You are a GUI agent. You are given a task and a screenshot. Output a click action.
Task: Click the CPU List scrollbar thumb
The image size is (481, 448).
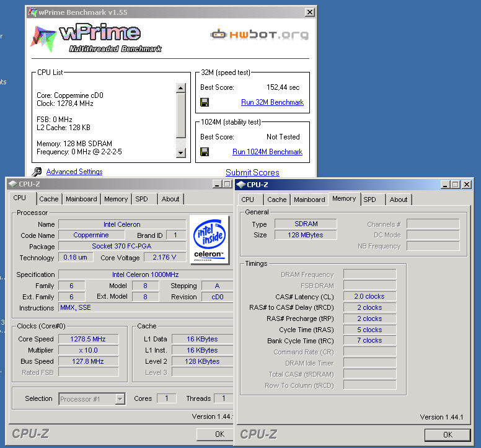[181, 115]
